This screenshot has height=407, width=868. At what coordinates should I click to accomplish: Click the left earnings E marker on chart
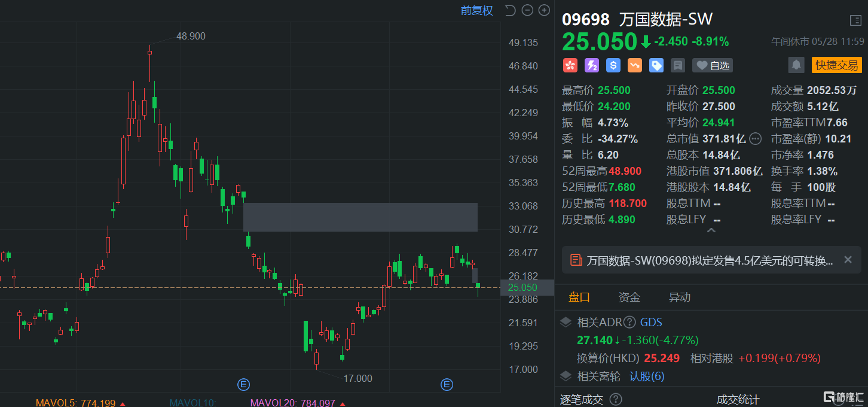click(x=243, y=384)
